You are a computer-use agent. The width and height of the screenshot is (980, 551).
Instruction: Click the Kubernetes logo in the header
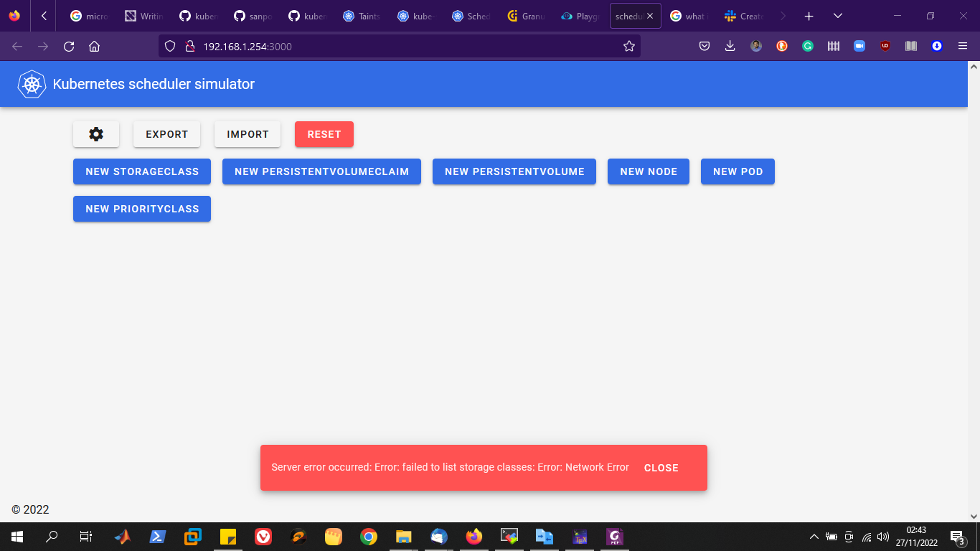point(30,83)
